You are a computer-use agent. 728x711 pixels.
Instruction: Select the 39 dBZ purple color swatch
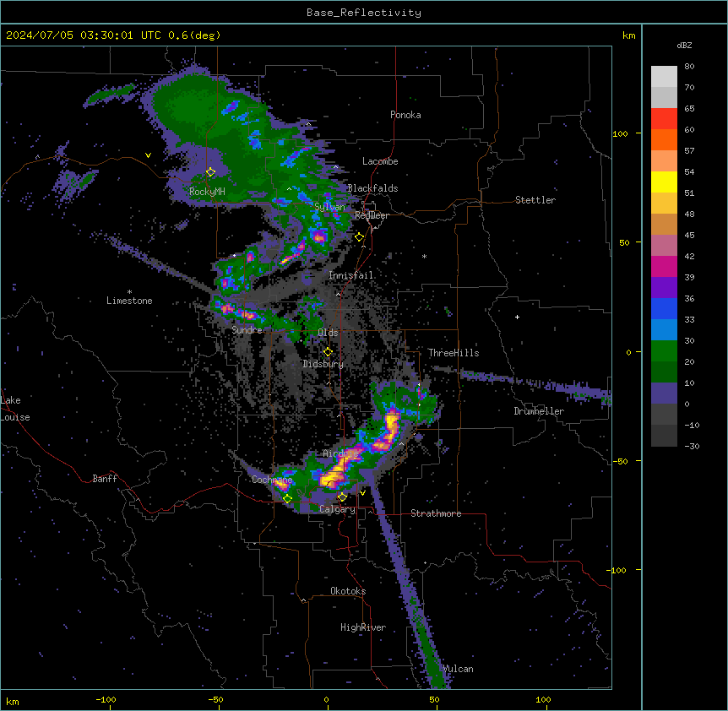pyautogui.click(x=664, y=288)
